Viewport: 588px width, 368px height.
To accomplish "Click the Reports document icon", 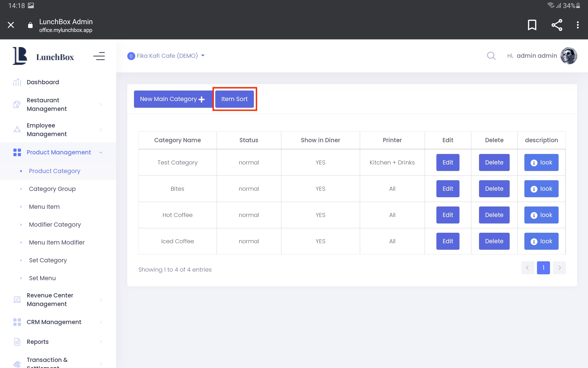I will tap(17, 342).
